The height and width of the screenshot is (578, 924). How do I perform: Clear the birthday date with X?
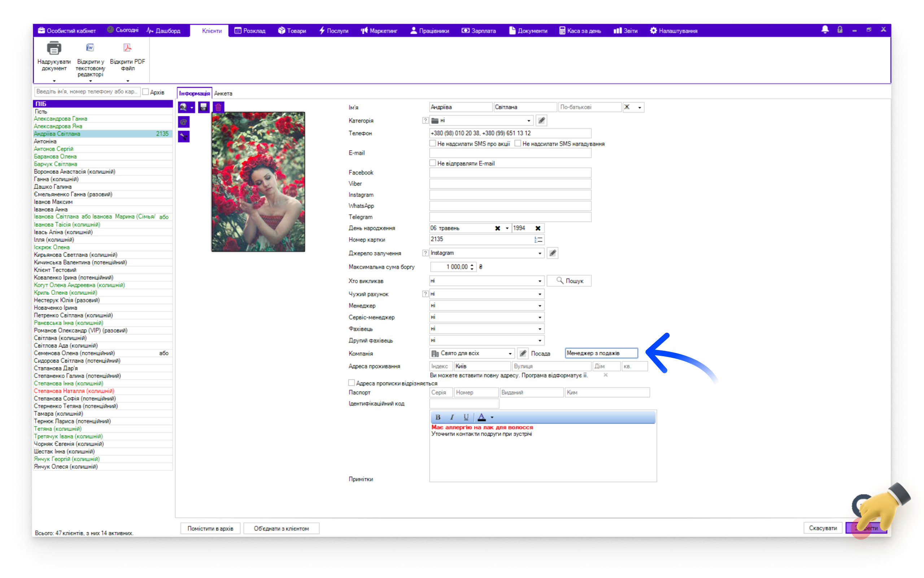coord(497,228)
